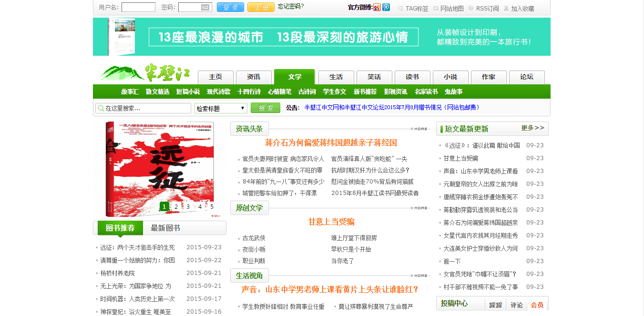
Task: Open the 笑话 tab
Action: click(x=374, y=77)
